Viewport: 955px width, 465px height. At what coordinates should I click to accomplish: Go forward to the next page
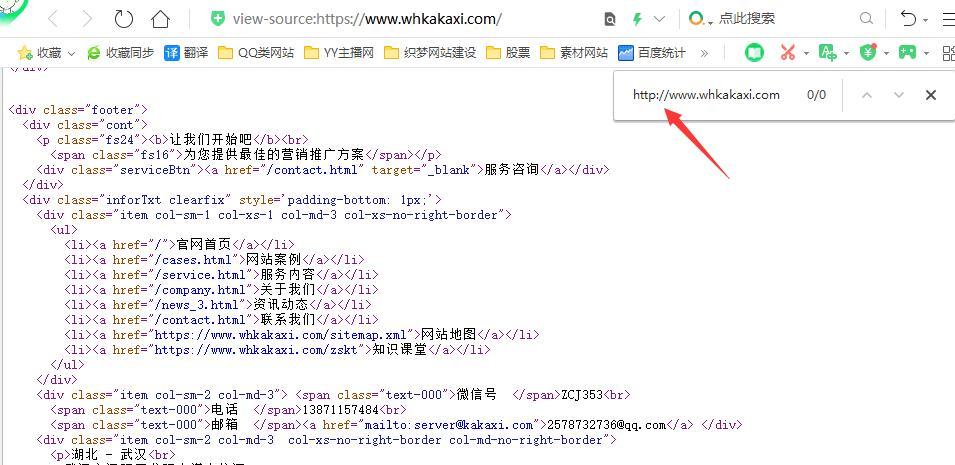[x=88, y=19]
